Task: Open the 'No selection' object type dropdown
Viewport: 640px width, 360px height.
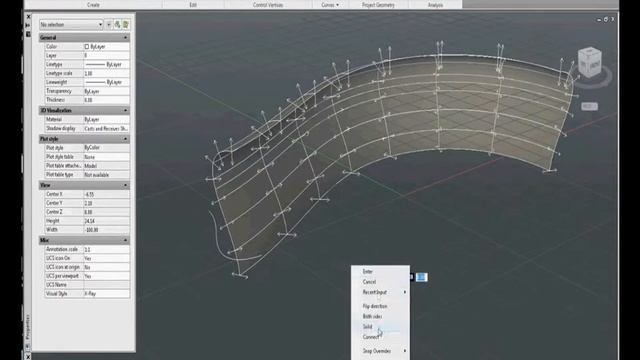Action: point(71,24)
